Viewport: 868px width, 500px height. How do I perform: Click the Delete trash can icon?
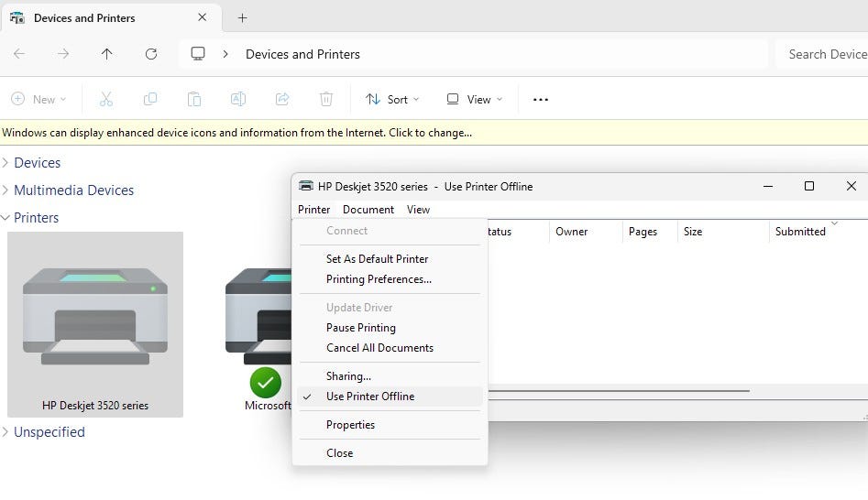tap(326, 99)
